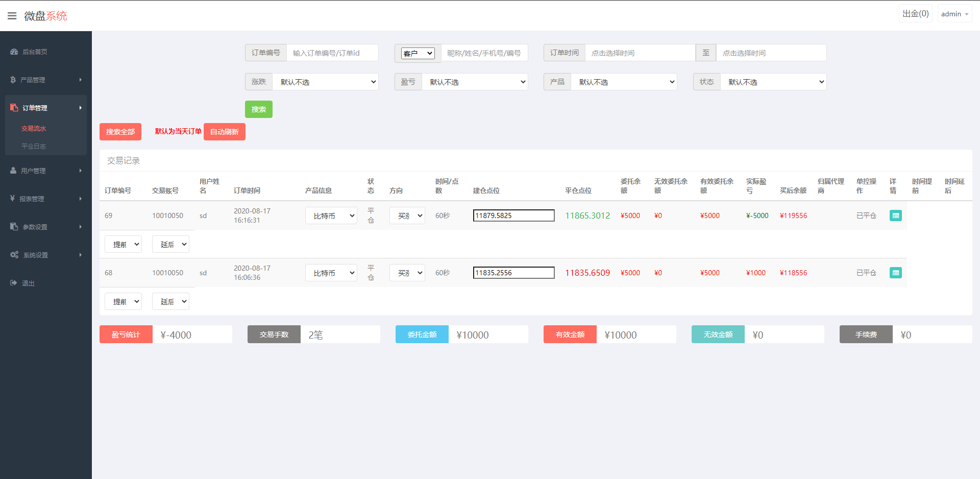Click the 系统设置 gear icon
Viewport: 980px width, 479px height.
coord(13,255)
